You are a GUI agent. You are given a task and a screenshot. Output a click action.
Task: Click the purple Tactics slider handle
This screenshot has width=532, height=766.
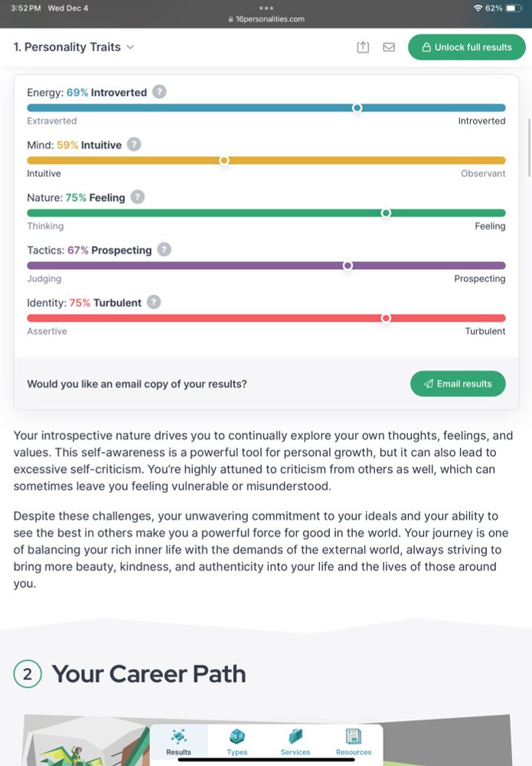pos(348,266)
